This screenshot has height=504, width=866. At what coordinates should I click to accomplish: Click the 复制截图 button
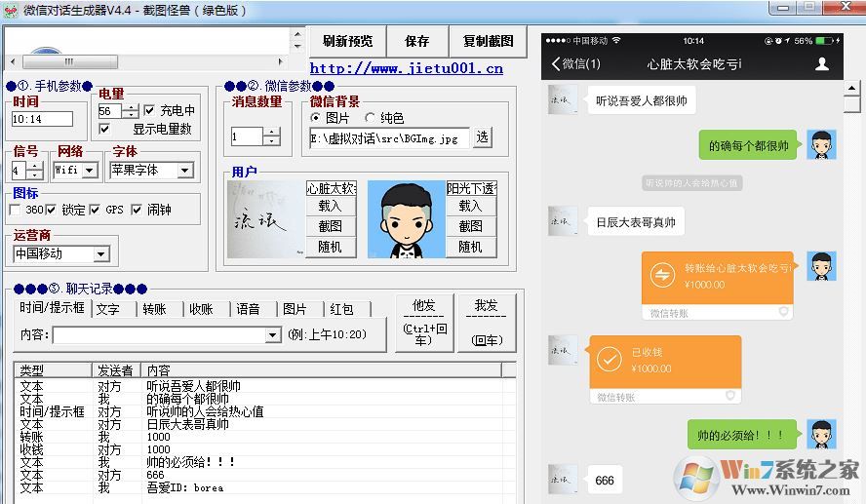pos(488,41)
